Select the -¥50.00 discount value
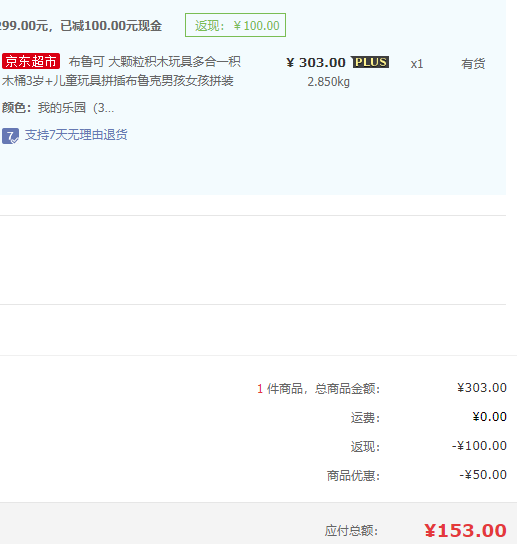Viewport: 517px width, 544px height. [483, 475]
